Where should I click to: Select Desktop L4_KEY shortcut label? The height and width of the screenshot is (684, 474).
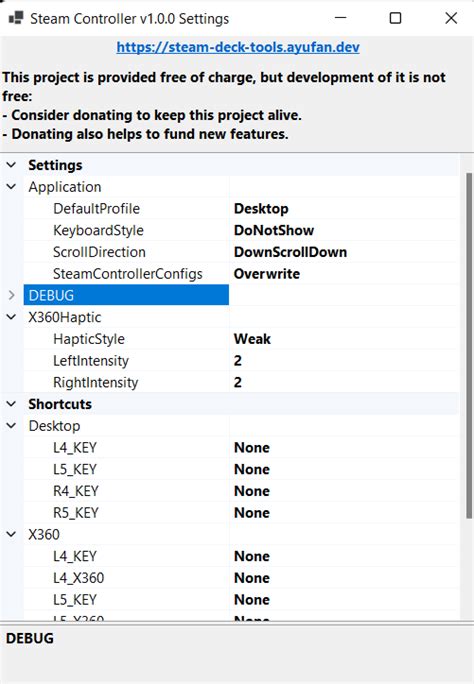(x=75, y=448)
